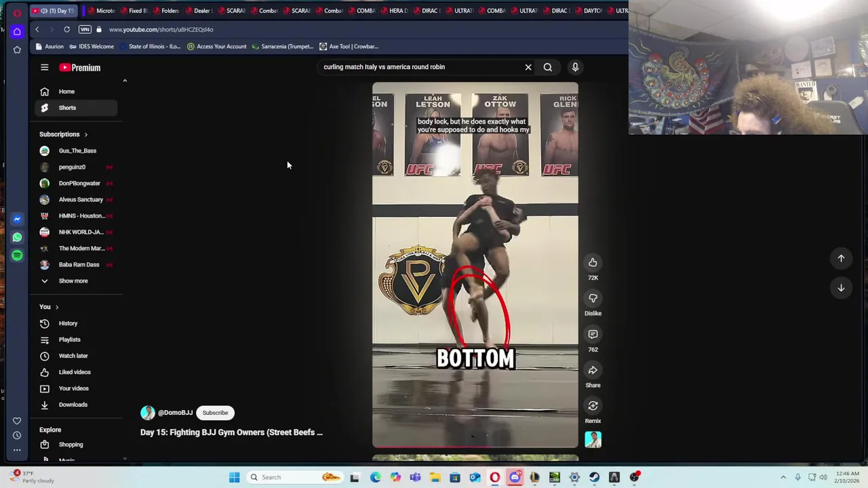Open WhatsApp in Opera sidebar
Viewport: 868px width, 488px height.
[17, 237]
